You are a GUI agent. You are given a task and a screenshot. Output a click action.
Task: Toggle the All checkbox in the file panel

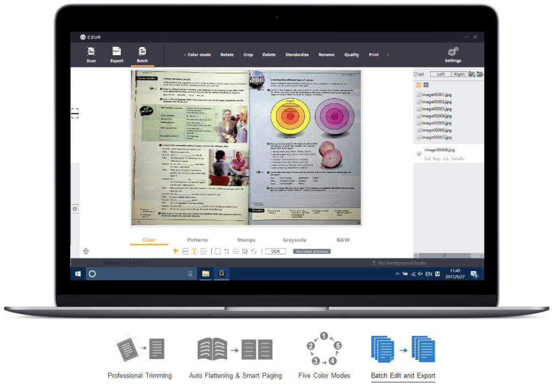(x=416, y=74)
